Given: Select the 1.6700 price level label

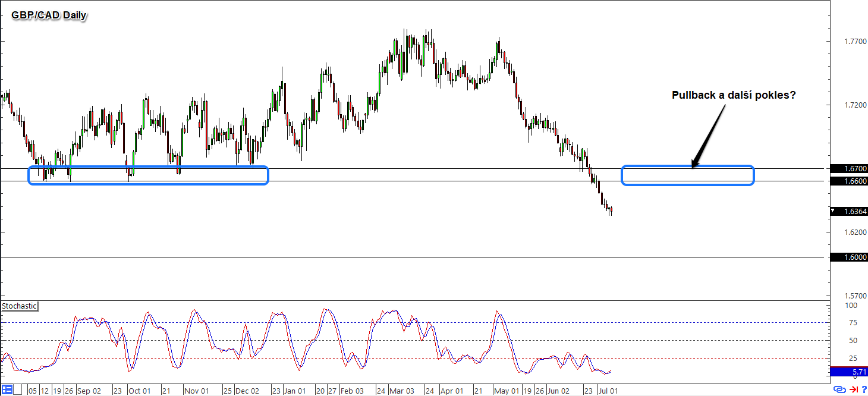Looking at the screenshot, I should tap(850, 169).
